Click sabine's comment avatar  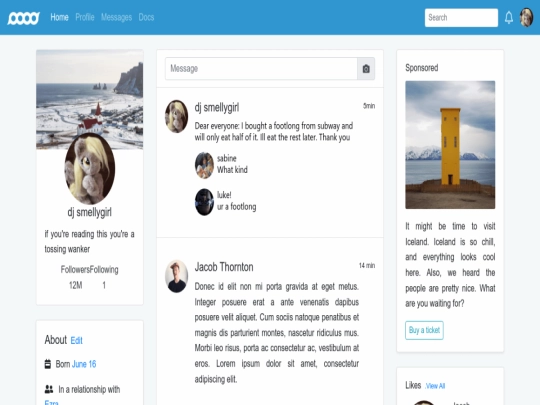coord(204,165)
